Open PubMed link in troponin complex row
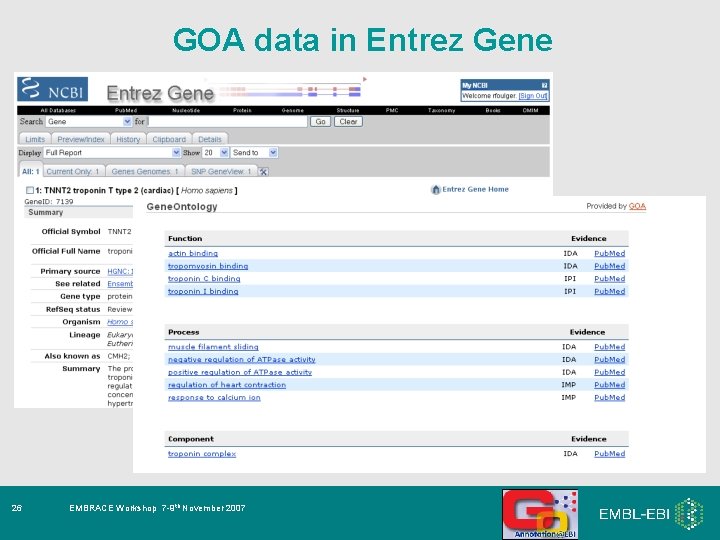720x540 pixels. pos(609,454)
